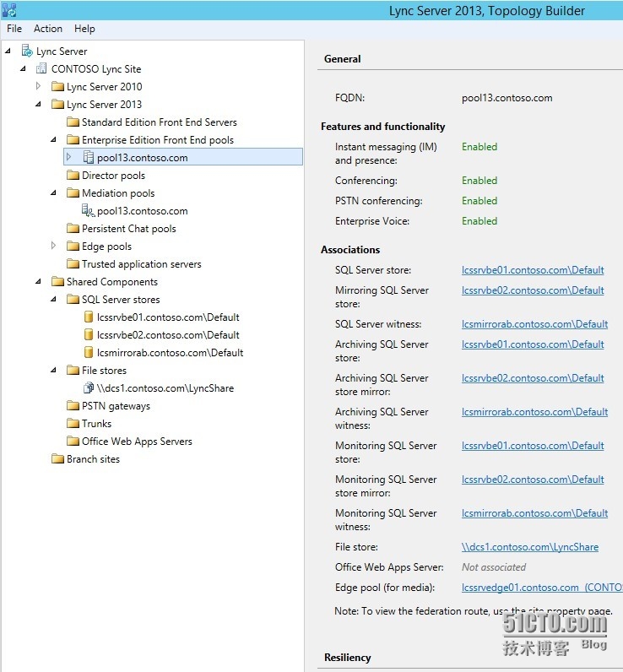The image size is (623, 672).
Task: Open the File store LyncShare link
Action: 530,547
